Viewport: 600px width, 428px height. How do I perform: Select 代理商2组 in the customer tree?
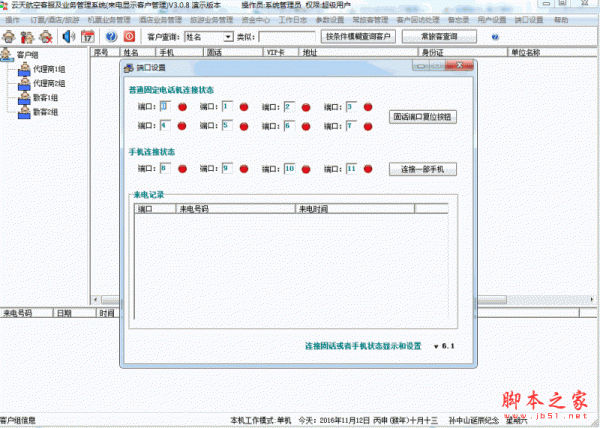[49, 83]
